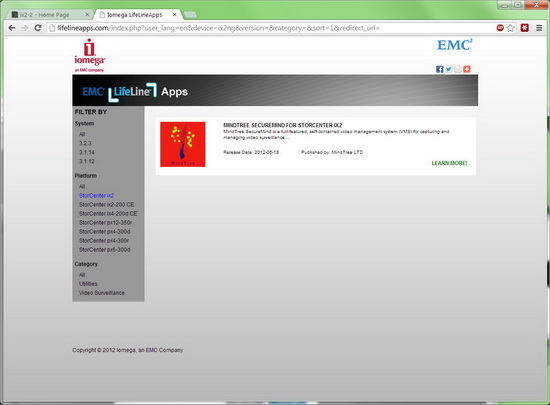
Task: Click the MindTree app thumbnail
Action: click(x=183, y=144)
